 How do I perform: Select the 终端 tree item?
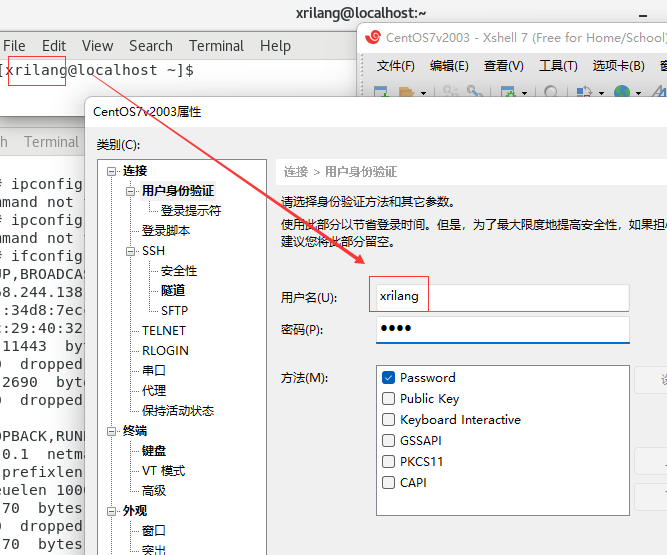[135, 430]
